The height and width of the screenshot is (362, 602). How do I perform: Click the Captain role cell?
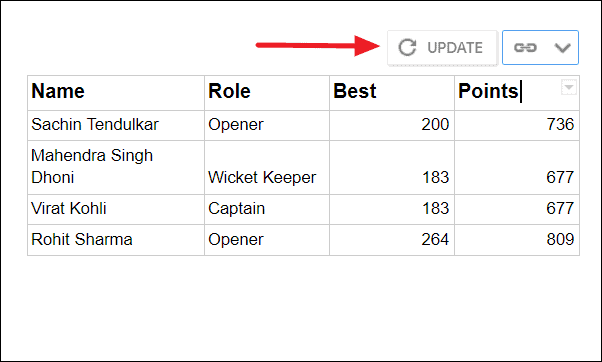[267, 209]
